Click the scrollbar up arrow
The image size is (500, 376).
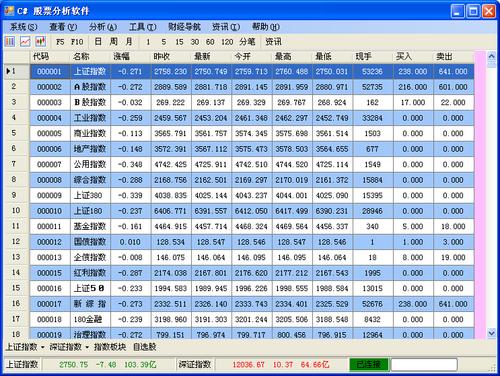pos(491,56)
